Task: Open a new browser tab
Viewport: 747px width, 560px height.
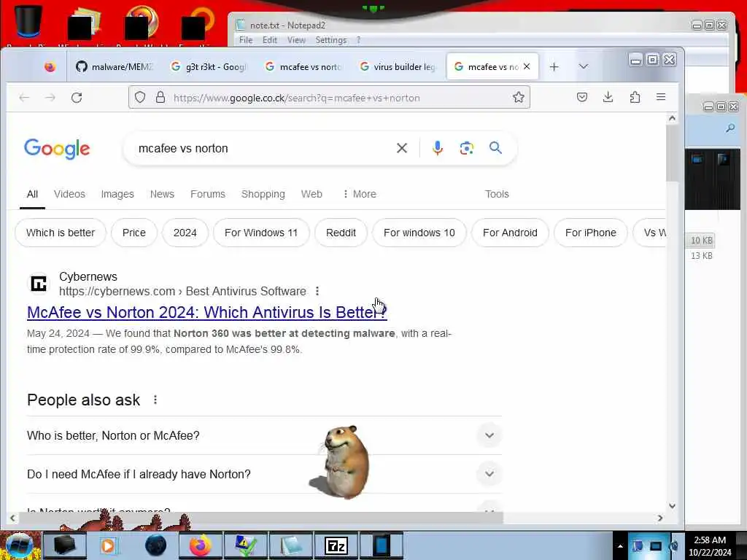Action: (x=554, y=67)
